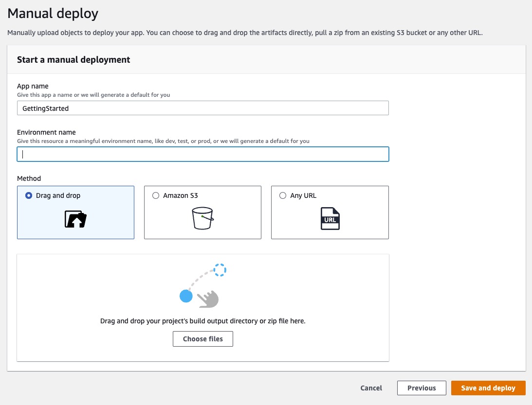
Task: Click the folder icon in Drag and drop tile
Action: (75, 220)
